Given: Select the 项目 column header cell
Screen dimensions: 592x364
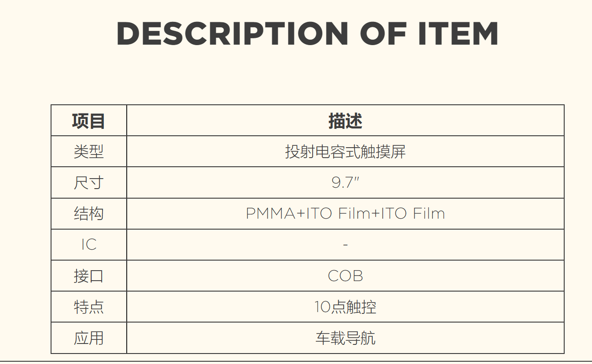Looking at the screenshot, I should (89, 121).
